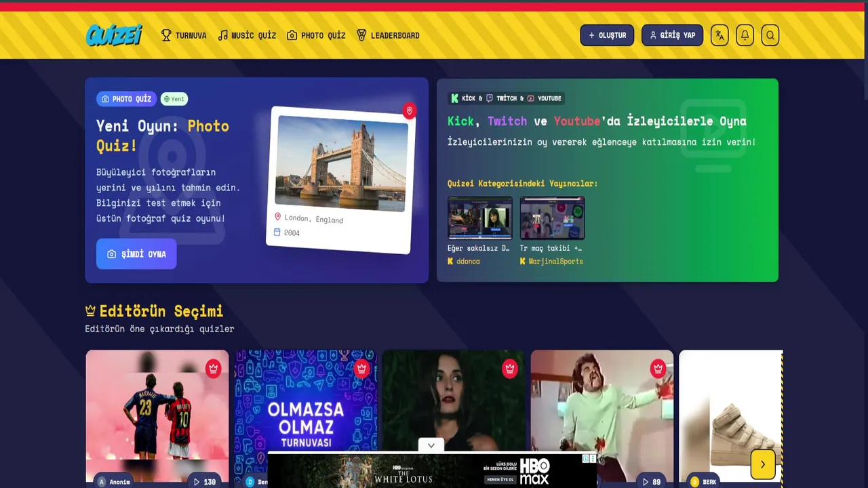
Task: Click the crown badge on woman card
Action: [509, 369]
